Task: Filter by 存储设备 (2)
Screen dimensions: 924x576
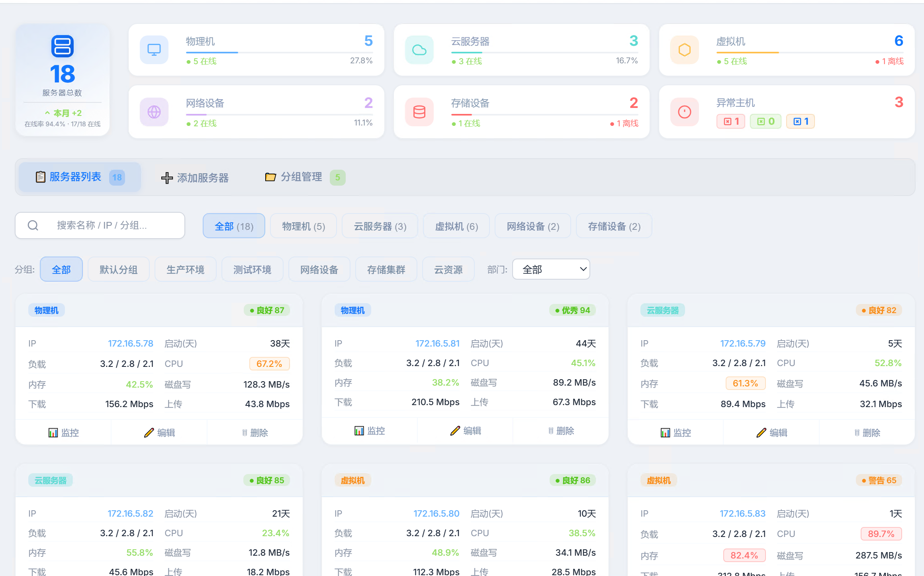Action: coord(614,226)
